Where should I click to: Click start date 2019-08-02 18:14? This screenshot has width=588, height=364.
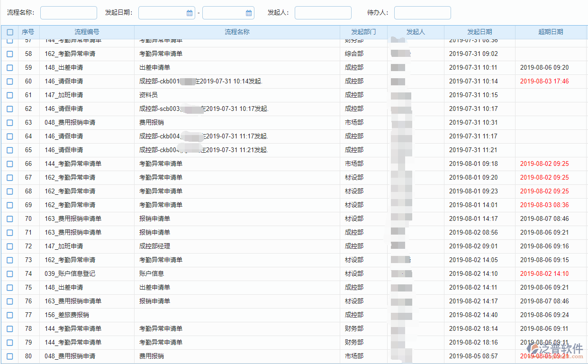pos(473,329)
